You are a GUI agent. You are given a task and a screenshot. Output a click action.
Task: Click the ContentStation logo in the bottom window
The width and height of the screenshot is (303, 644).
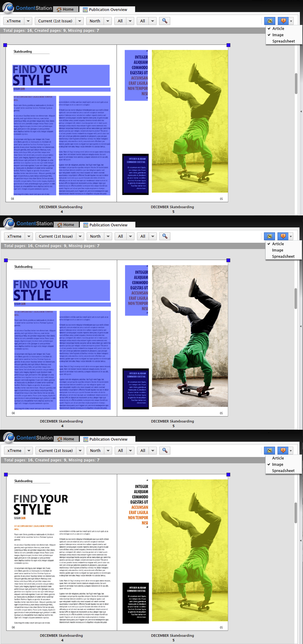coord(9,438)
